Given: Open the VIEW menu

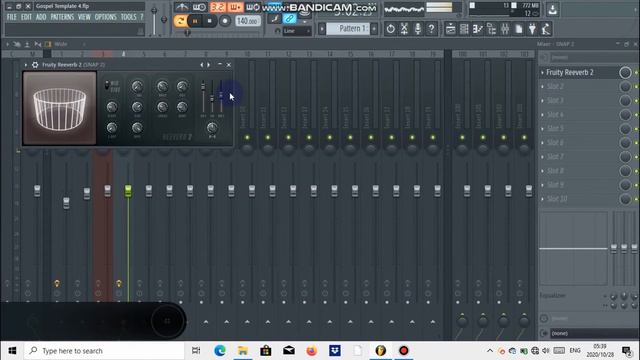Looking at the screenshot, I should (84, 17).
